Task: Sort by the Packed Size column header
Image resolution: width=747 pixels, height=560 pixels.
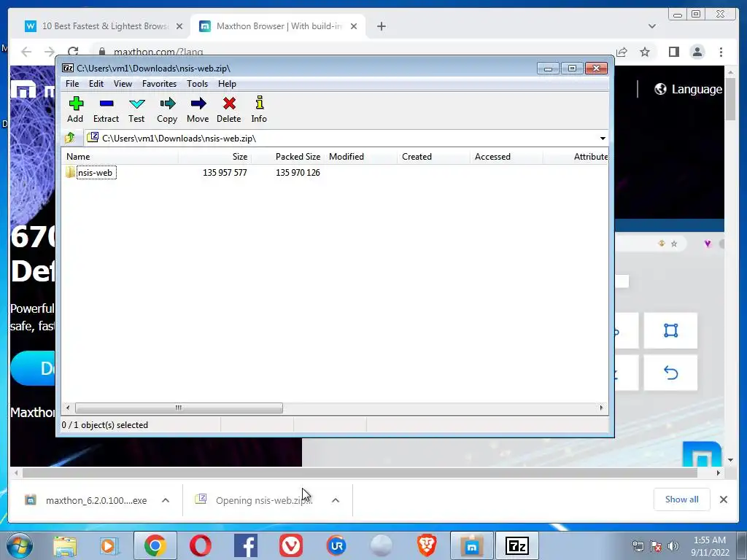Action: pos(287,157)
